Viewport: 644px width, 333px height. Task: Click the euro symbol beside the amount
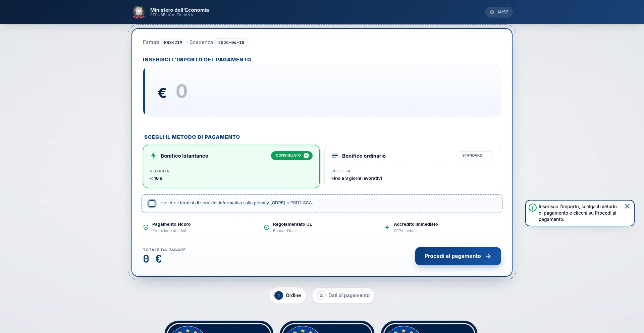(162, 93)
